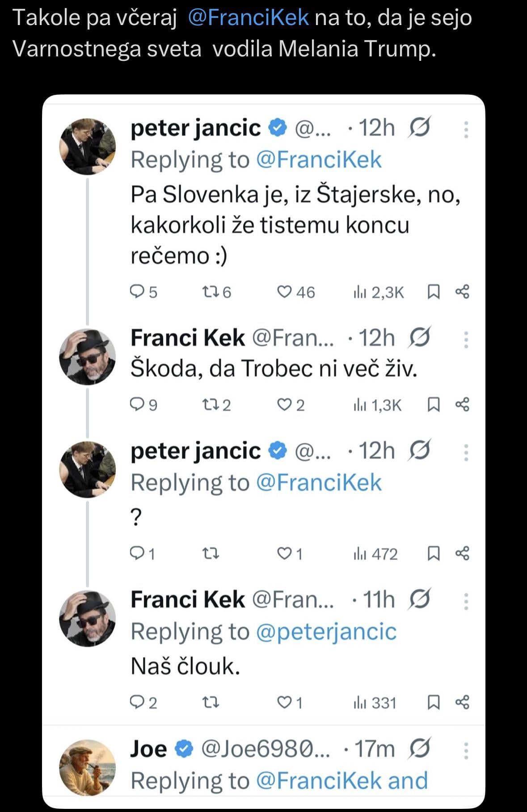The image size is (527, 812).
Task: Click the Grok icon on Joe's reply
Action: (419, 748)
